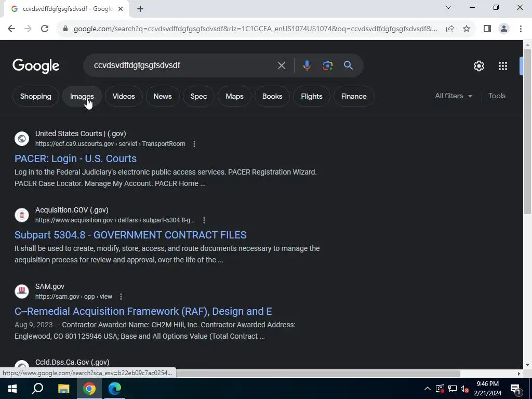The width and height of the screenshot is (532, 399).
Task: Open Chrome profile avatar
Action: click(504, 29)
